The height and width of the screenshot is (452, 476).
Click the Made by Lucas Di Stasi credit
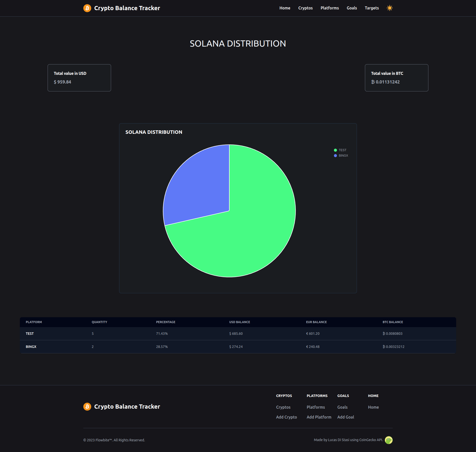(348, 440)
